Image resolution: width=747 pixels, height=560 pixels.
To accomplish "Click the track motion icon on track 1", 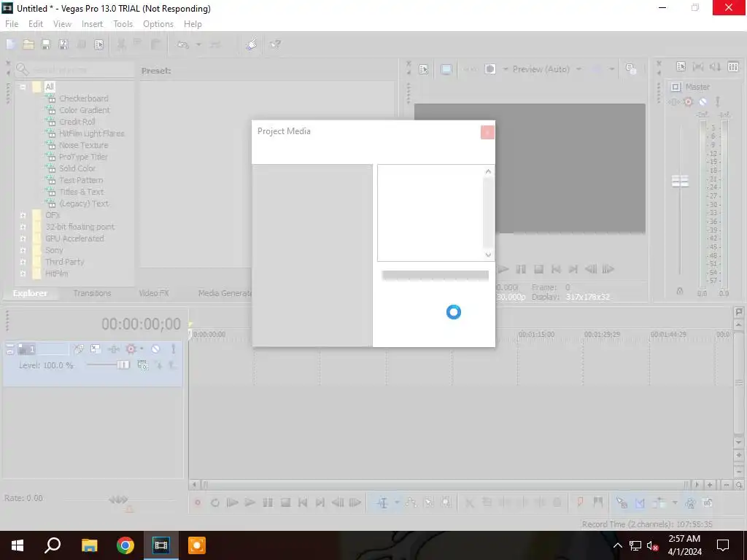I will (x=96, y=349).
